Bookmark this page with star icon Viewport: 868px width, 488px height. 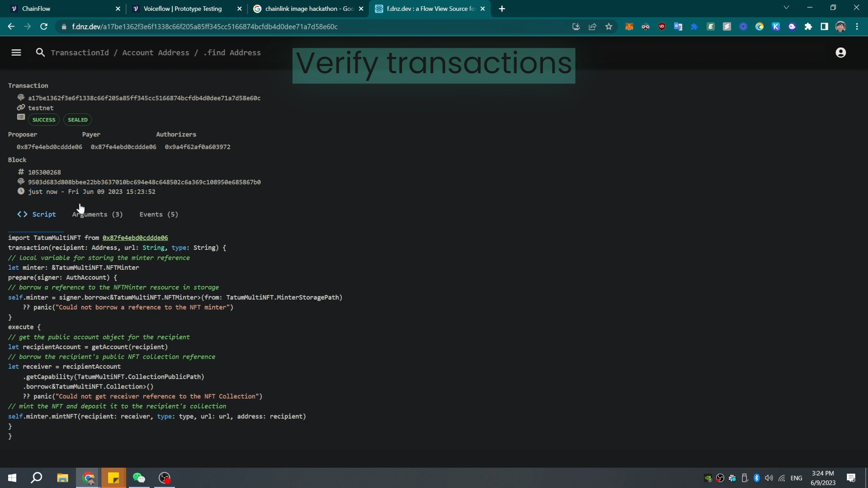(x=609, y=27)
